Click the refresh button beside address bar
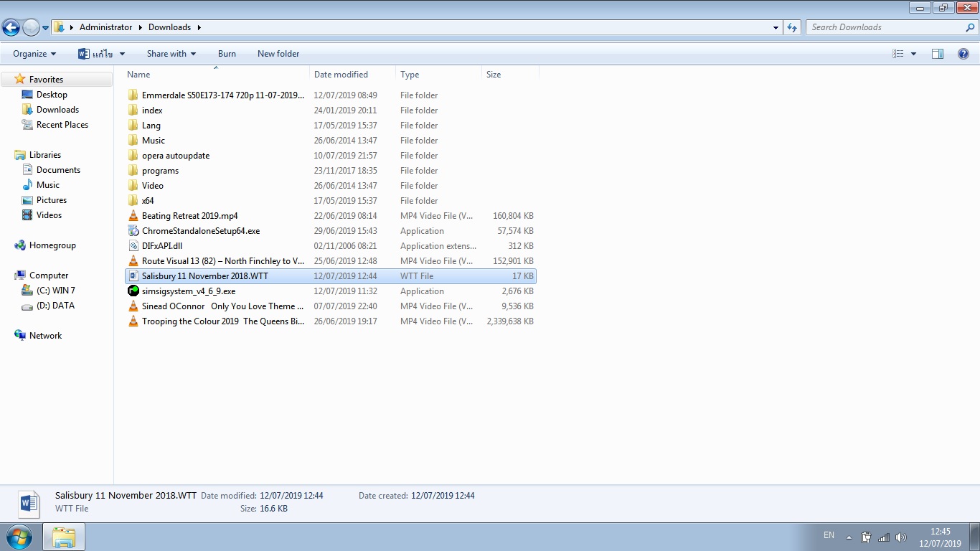980x551 pixels. click(792, 27)
